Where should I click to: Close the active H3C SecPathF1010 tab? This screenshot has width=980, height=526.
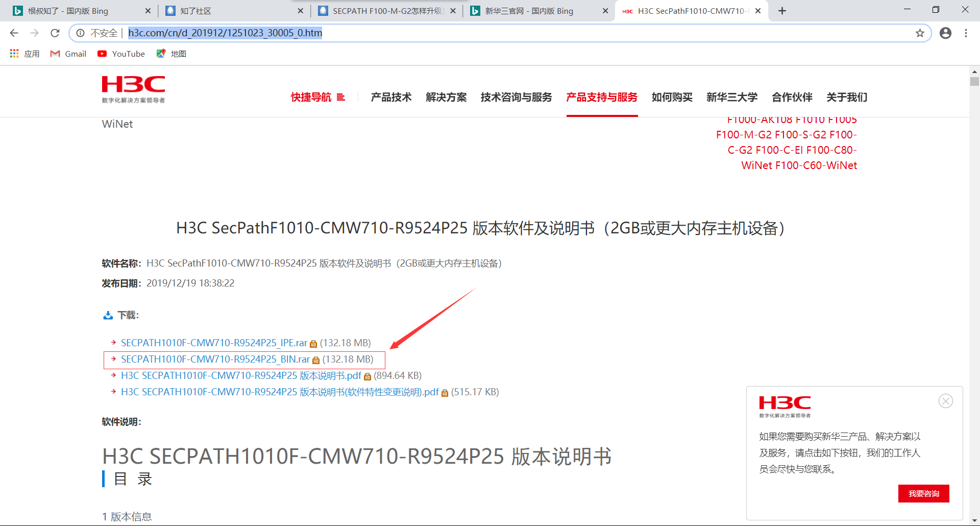point(758,11)
